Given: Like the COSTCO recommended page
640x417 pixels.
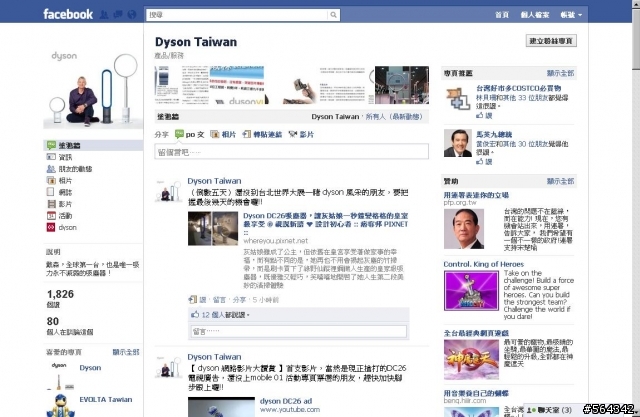Looking at the screenshot, I should [484, 115].
